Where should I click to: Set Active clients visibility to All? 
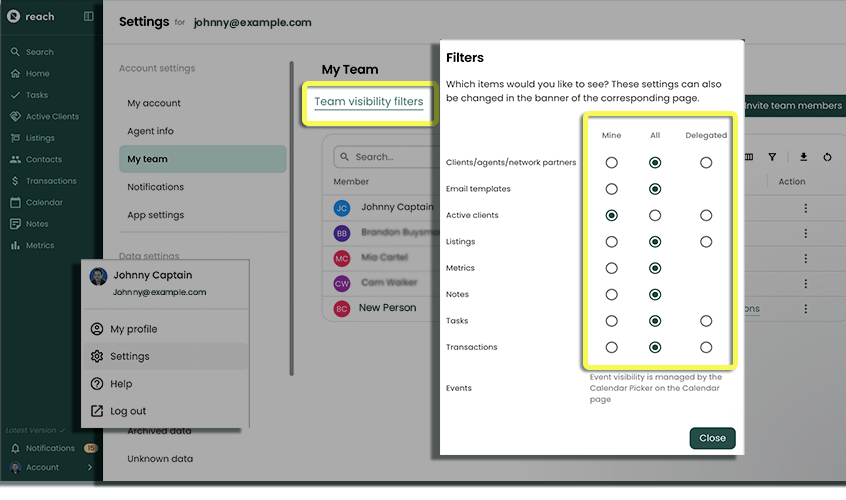coord(655,215)
